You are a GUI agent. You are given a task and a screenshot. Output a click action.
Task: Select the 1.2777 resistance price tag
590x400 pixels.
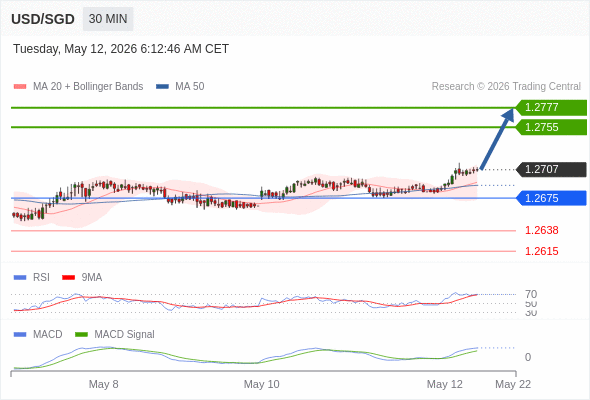[x=551, y=108]
